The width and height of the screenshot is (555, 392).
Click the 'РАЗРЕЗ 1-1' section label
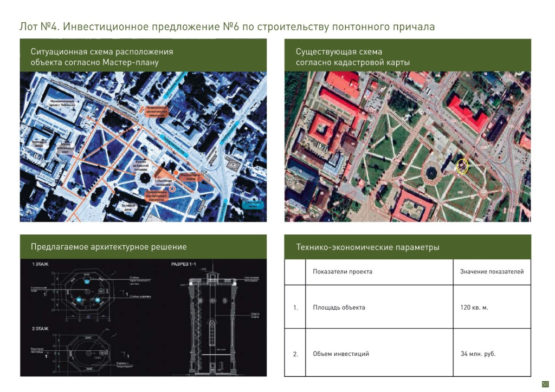pyautogui.click(x=183, y=264)
